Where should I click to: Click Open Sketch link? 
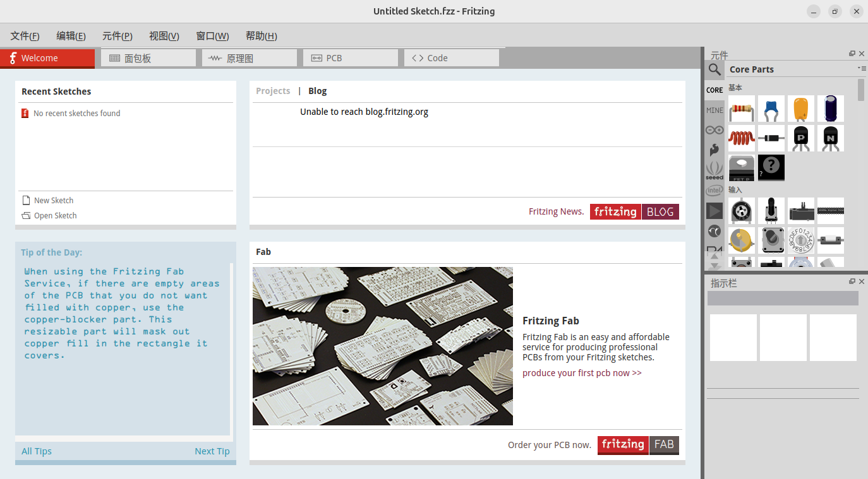coord(56,216)
